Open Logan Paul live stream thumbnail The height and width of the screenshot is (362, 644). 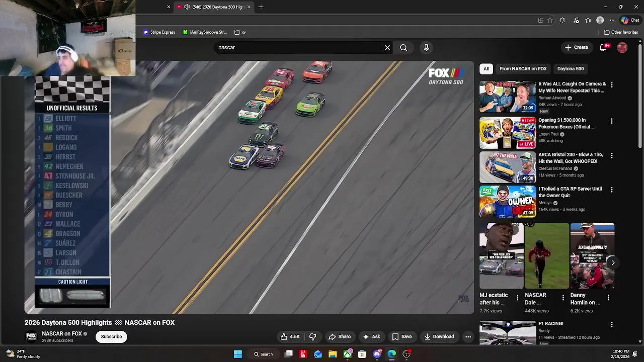(x=507, y=133)
